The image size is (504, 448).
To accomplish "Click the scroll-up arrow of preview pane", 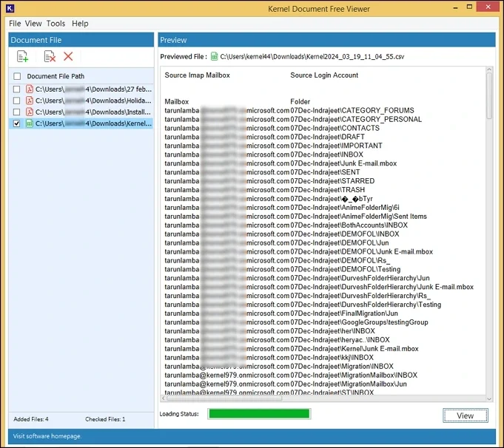I will (489, 69).
